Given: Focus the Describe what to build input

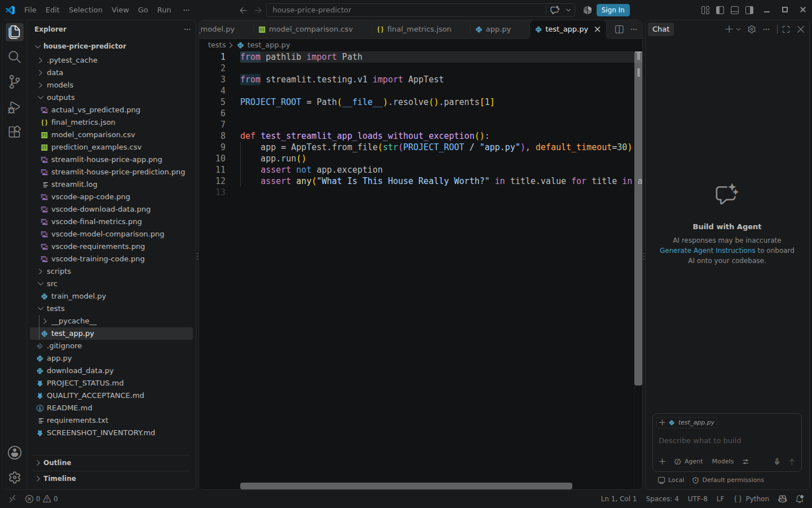Looking at the screenshot, I should click(x=727, y=441).
